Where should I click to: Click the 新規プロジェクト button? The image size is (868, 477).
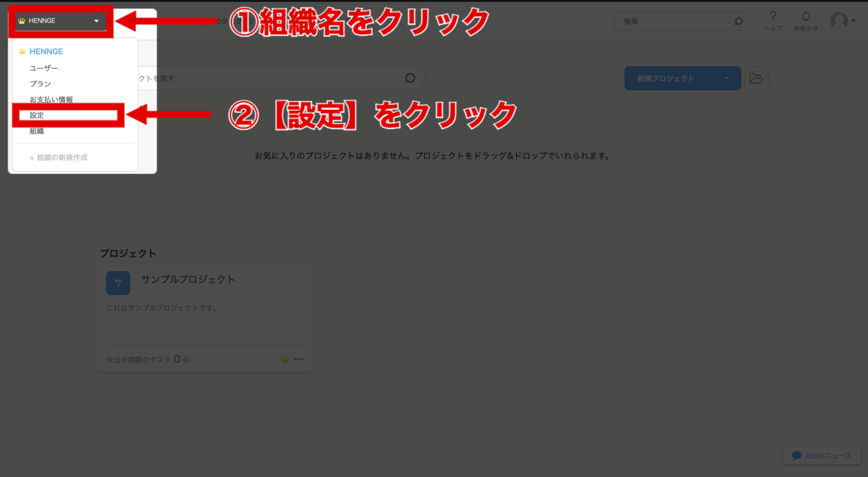click(x=665, y=78)
